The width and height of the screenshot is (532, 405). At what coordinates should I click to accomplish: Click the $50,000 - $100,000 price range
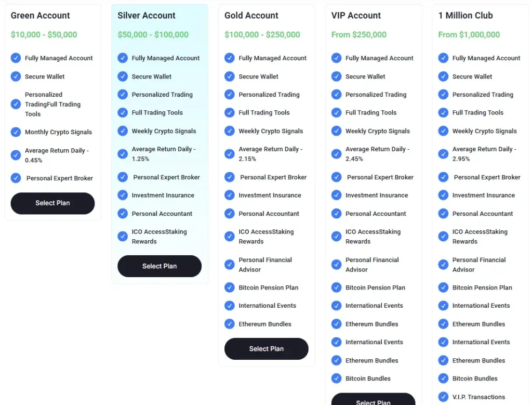click(x=153, y=35)
